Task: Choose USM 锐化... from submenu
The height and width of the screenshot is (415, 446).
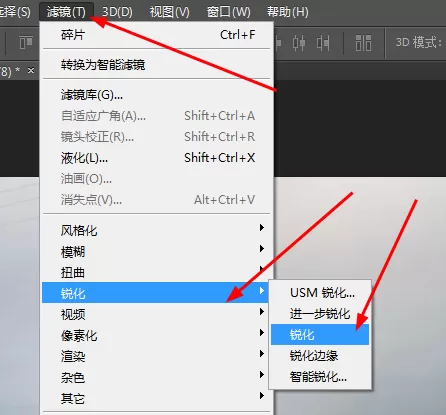Action: click(x=320, y=293)
